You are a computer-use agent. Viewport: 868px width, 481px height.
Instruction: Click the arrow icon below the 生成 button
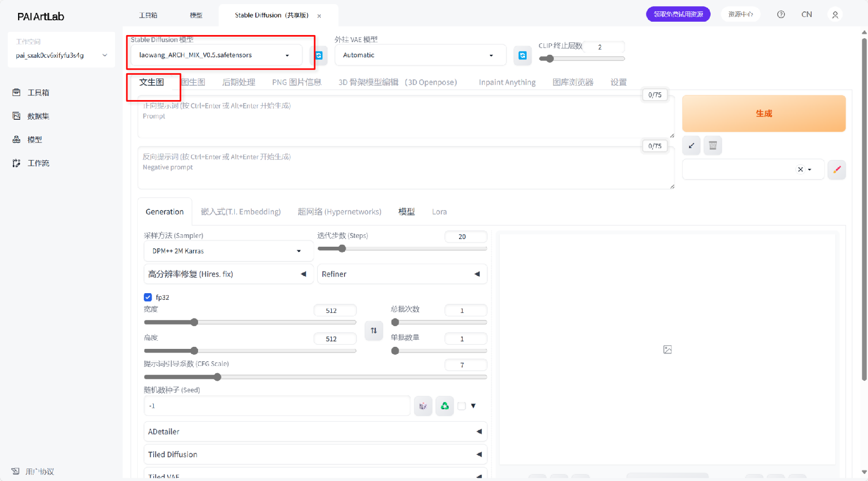(x=691, y=146)
